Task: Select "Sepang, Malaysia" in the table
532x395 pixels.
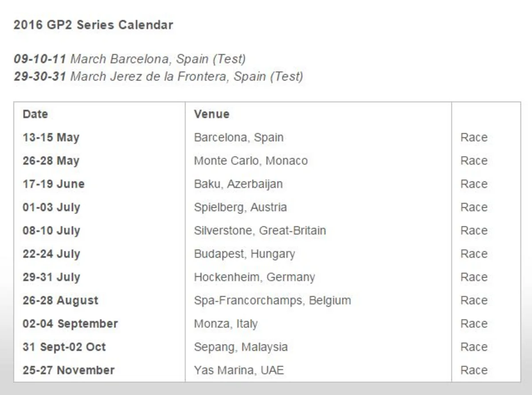Action: (241, 347)
